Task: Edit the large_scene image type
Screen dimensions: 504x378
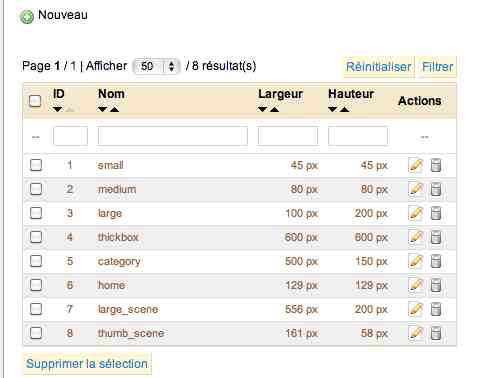Action: coord(416,309)
